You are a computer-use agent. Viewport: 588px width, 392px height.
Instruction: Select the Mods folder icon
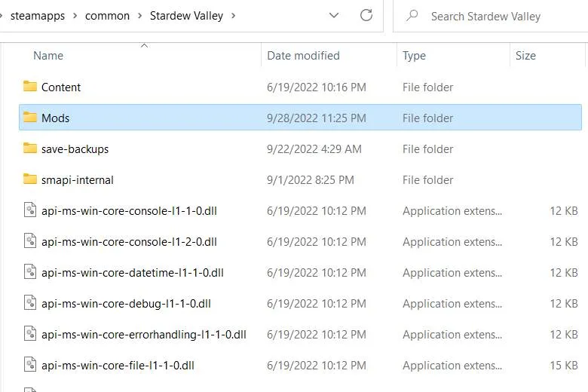30,118
